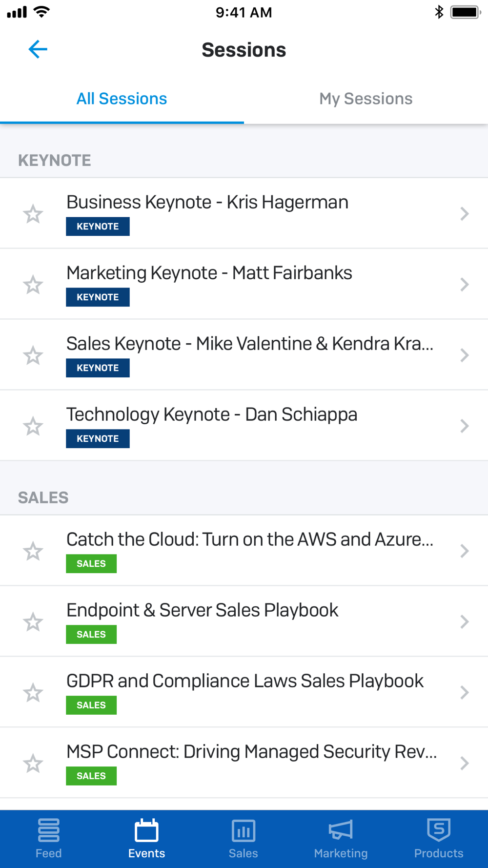This screenshot has height=868, width=488.
Task: Open MSP Connect session title
Action: point(251,752)
